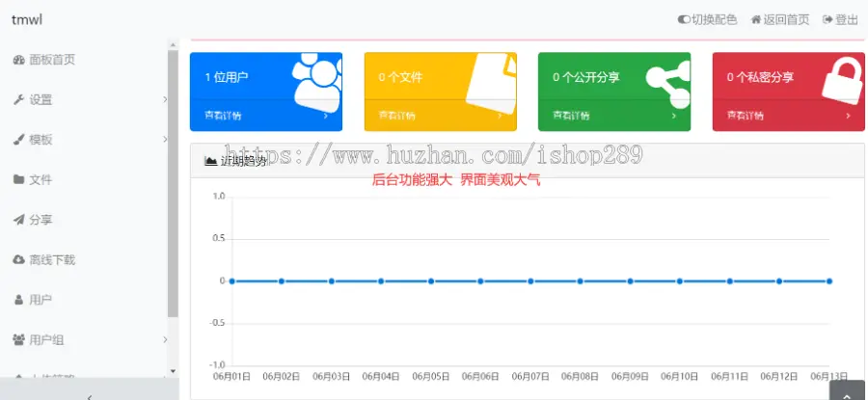Click the cloud download icon beside 离线下载
The height and width of the screenshot is (400, 868).
click(19, 259)
